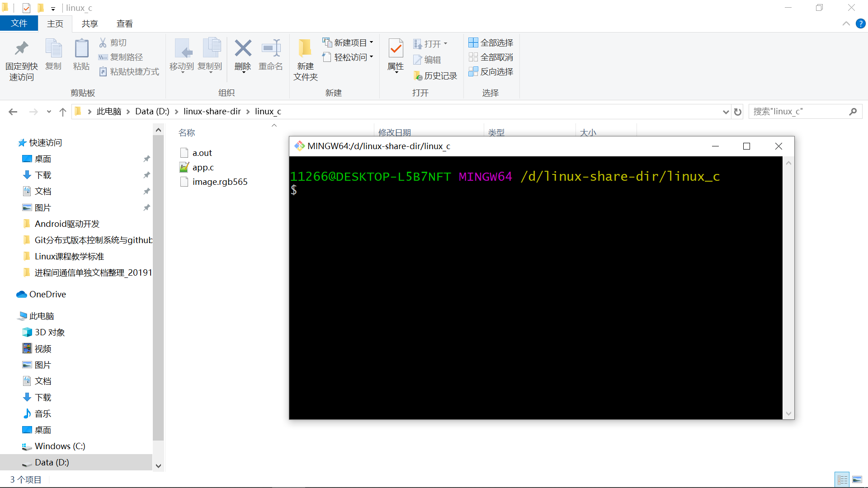Open History in ribbon
868x488 pixels.
pyautogui.click(x=435, y=76)
